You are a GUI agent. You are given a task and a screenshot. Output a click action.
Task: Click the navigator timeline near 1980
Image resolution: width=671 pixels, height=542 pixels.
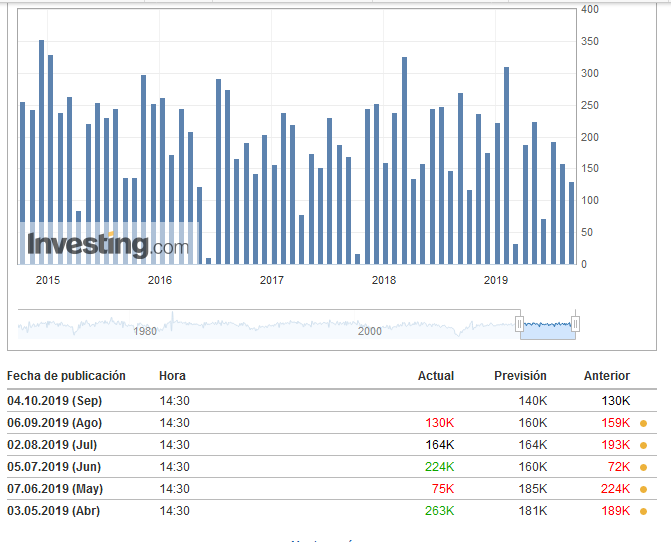pos(145,330)
